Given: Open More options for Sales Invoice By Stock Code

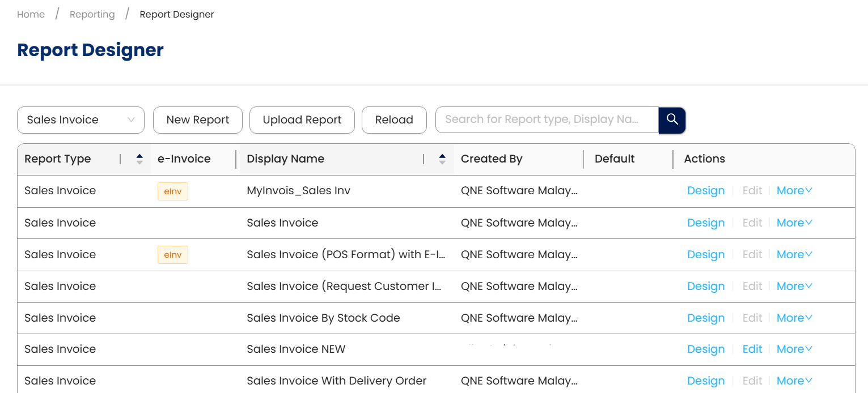Looking at the screenshot, I should pos(794,318).
